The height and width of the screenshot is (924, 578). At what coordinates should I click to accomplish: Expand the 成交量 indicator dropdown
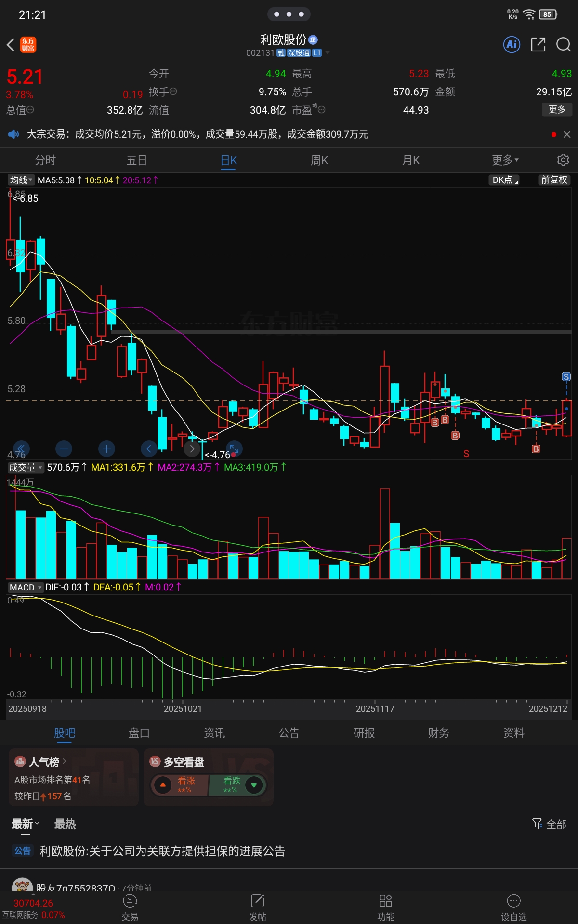[x=26, y=467]
